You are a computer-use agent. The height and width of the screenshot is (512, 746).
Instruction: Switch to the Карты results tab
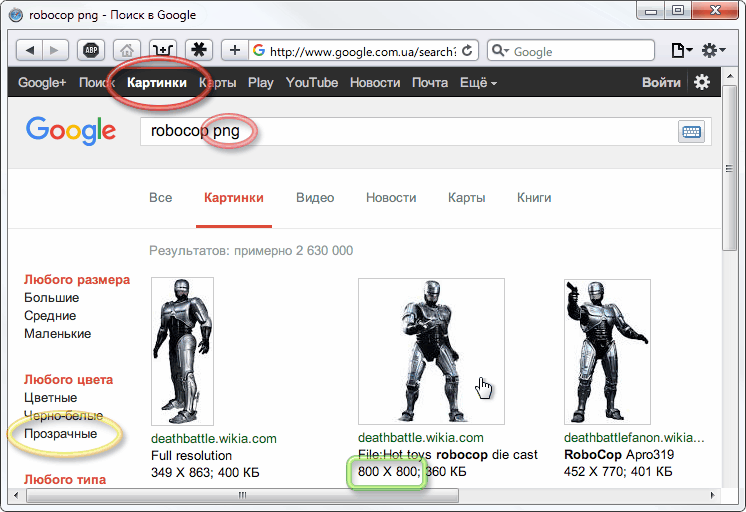pyautogui.click(x=466, y=197)
